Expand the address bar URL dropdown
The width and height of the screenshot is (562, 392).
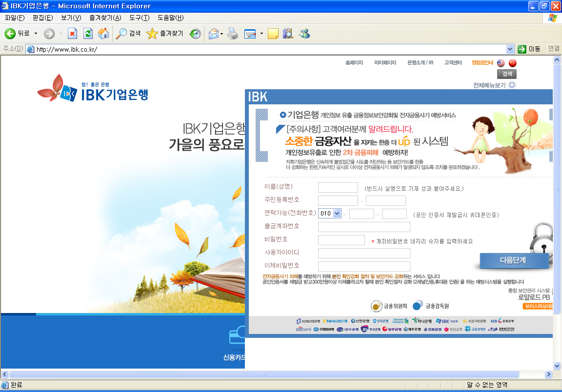[x=510, y=49]
